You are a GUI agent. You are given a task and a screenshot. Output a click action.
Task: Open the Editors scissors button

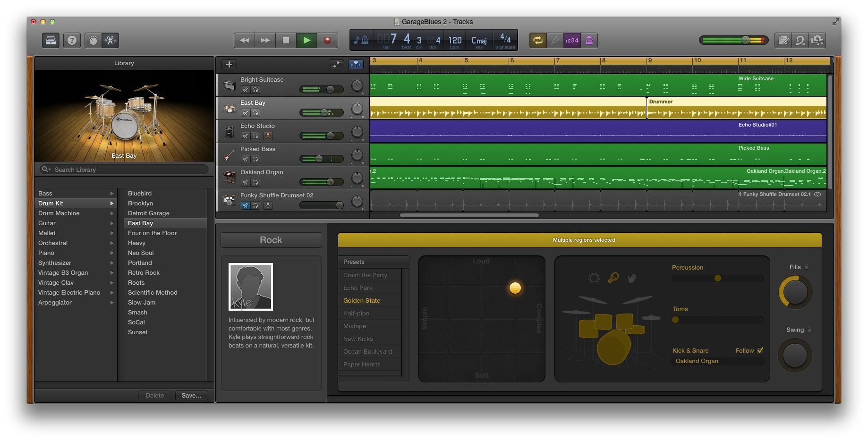coord(111,41)
